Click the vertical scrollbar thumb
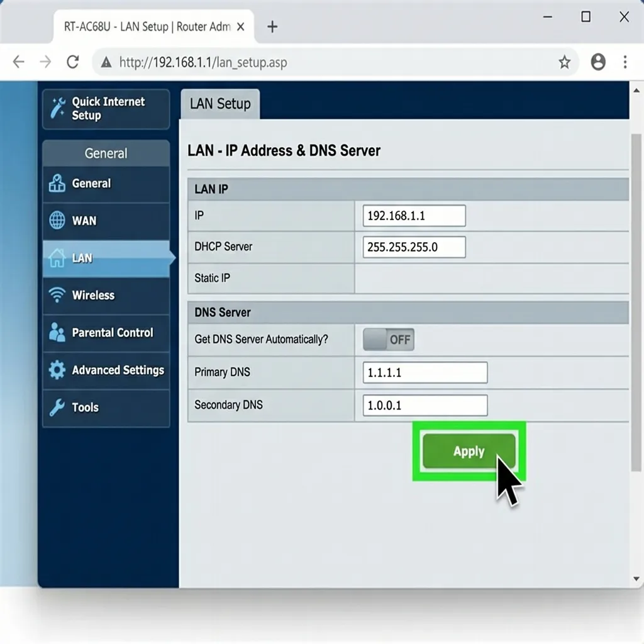The width and height of the screenshot is (644, 644). (x=636, y=303)
